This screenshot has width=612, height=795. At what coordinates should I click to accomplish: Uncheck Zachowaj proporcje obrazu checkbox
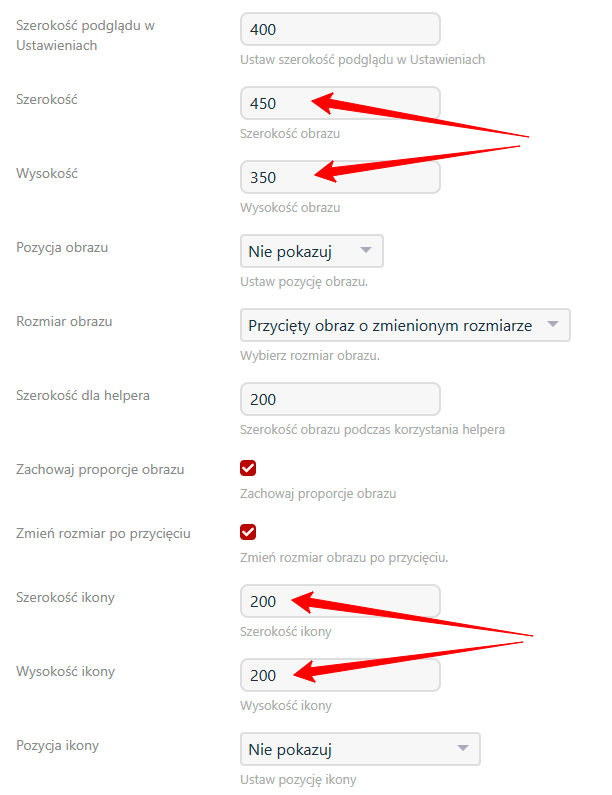(248, 468)
